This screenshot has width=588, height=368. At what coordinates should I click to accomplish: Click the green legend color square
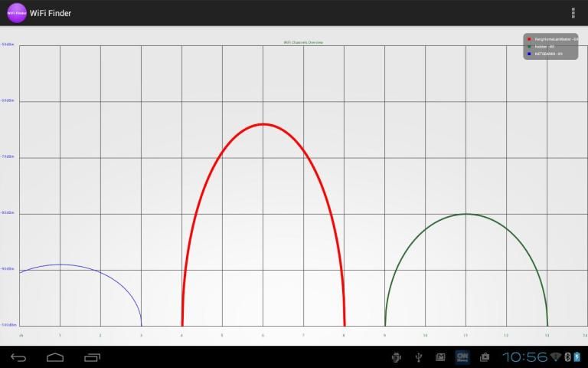[x=528, y=47]
